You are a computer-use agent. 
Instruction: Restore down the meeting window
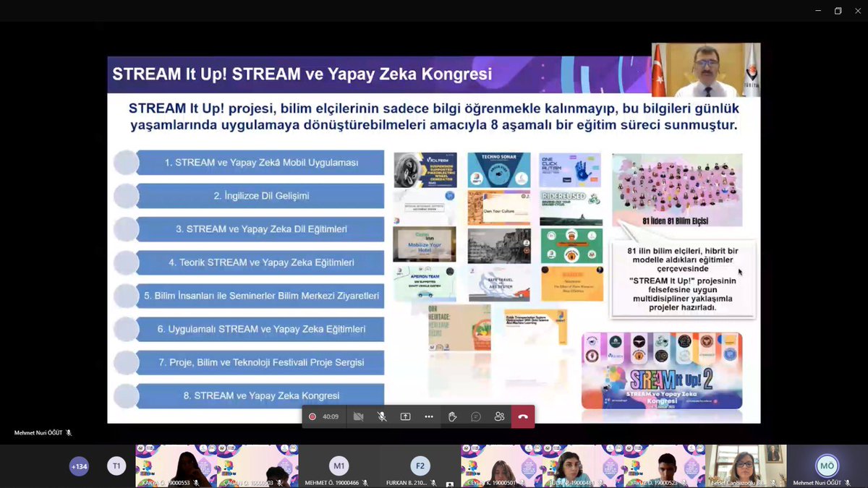(838, 11)
